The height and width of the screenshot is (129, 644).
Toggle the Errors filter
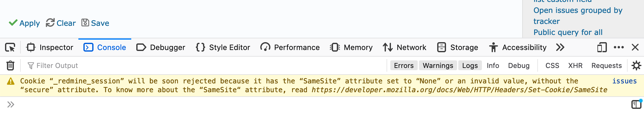coord(404,65)
